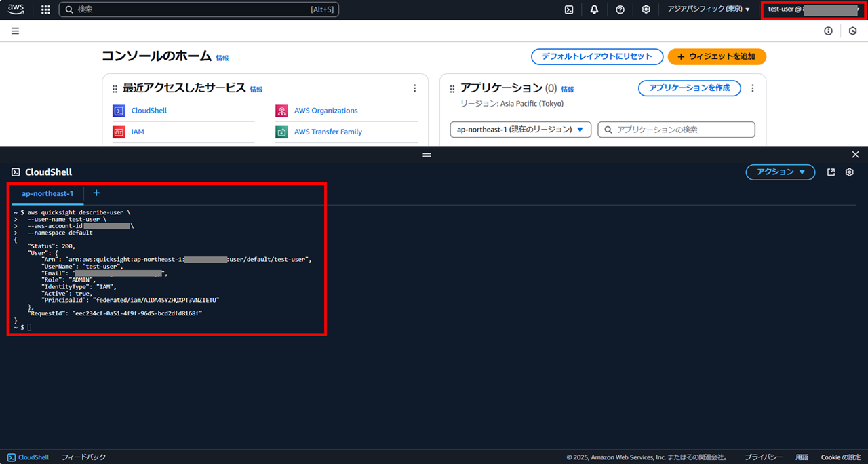868x464 pixels.
Task: Click the IAM service icon
Action: [119, 132]
